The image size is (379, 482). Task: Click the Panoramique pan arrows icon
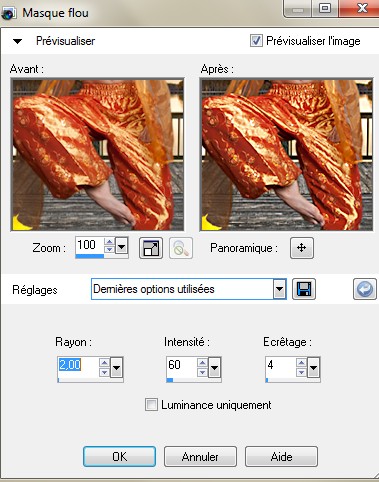302,248
